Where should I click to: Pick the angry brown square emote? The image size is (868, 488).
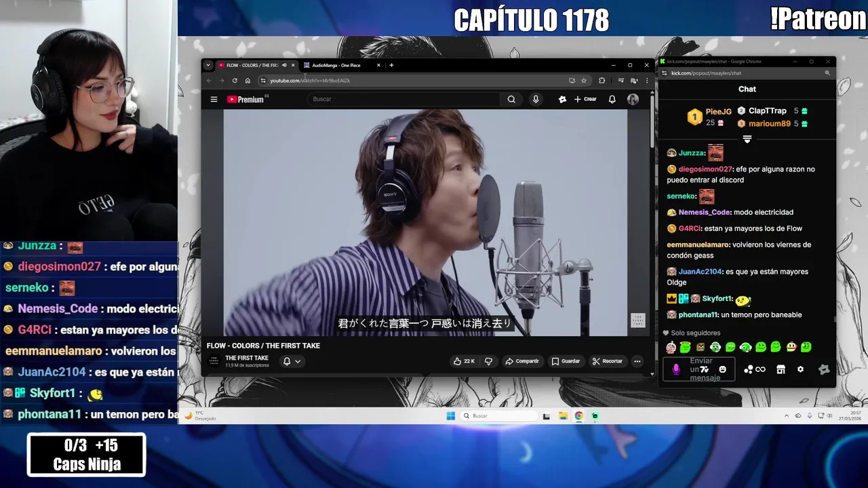coord(701,347)
